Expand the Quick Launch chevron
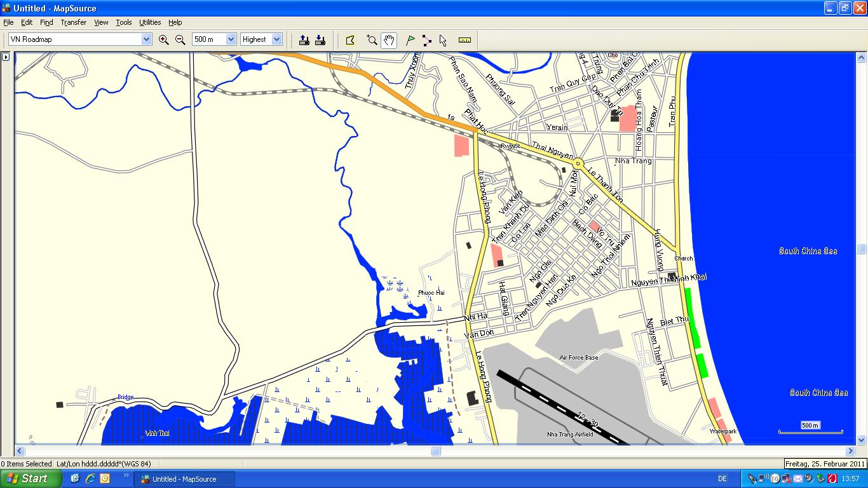This screenshot has width=868, height=488. click(126, 475)
